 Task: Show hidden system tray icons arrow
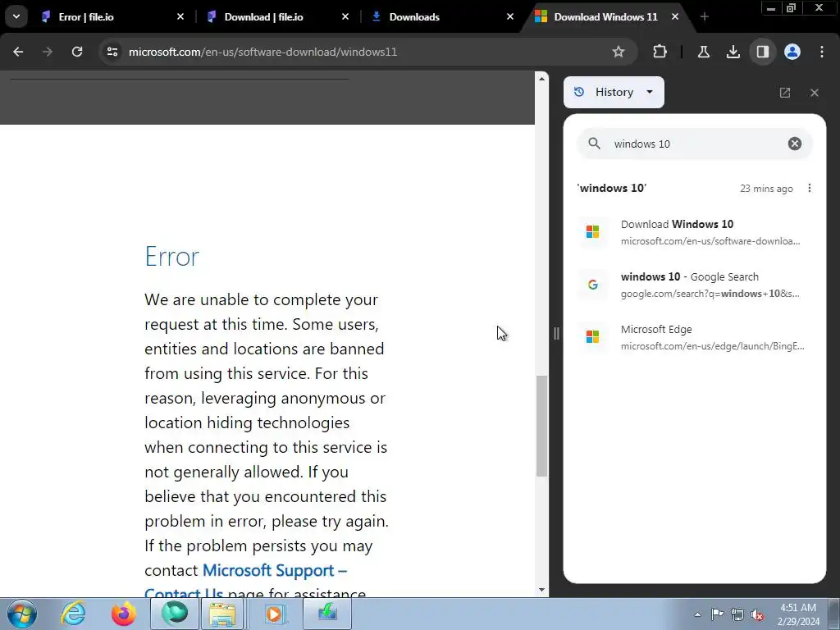pos(697,614)
